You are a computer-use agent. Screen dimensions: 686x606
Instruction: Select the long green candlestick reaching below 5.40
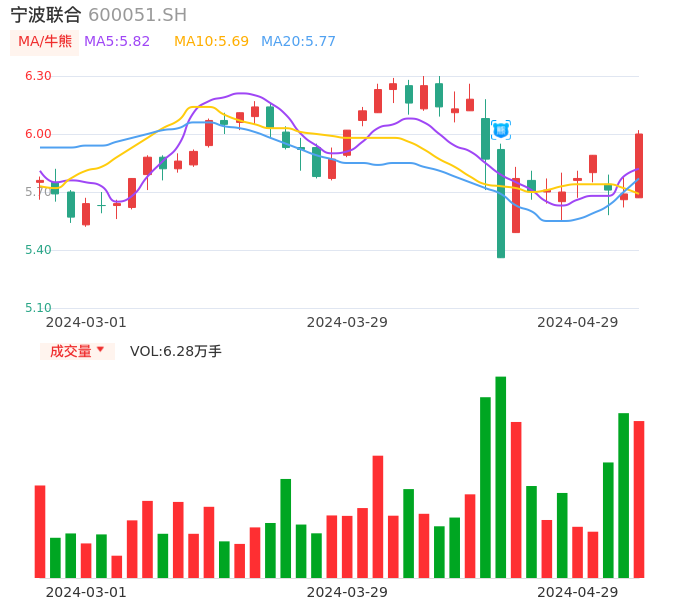pos(501,203)
